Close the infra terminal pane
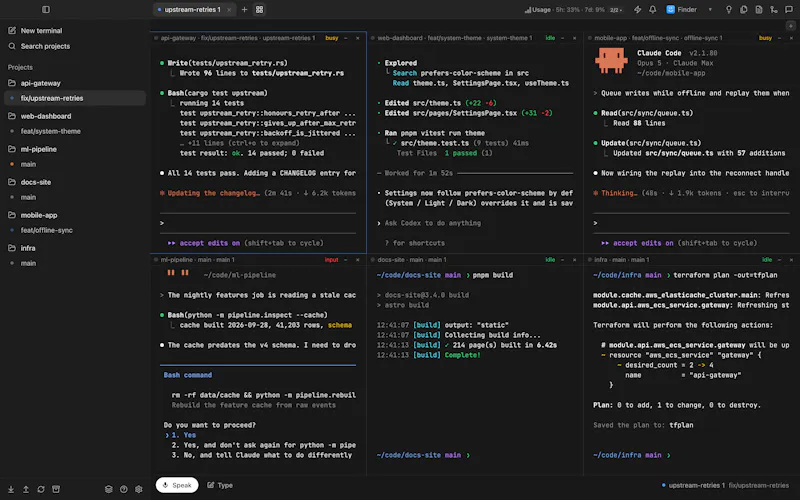800x500 pixels. click(791, 260)
